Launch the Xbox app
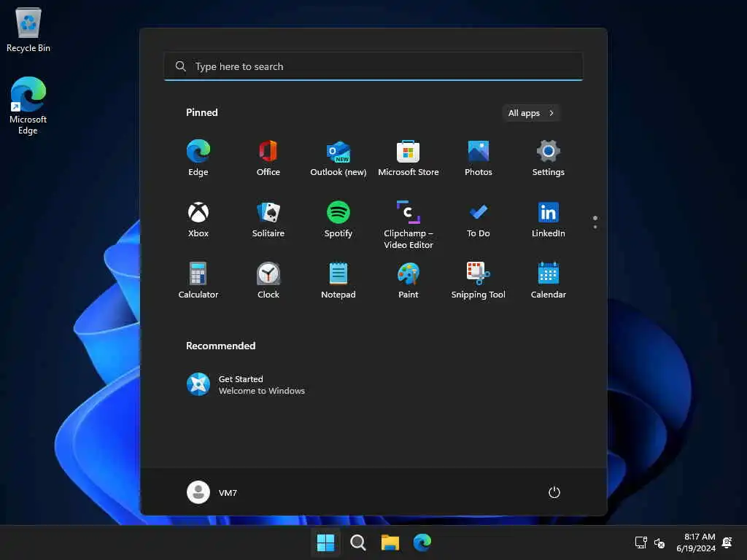Image resolution: width=747 pixels, height=560 pixels. (x=198, y=219)
